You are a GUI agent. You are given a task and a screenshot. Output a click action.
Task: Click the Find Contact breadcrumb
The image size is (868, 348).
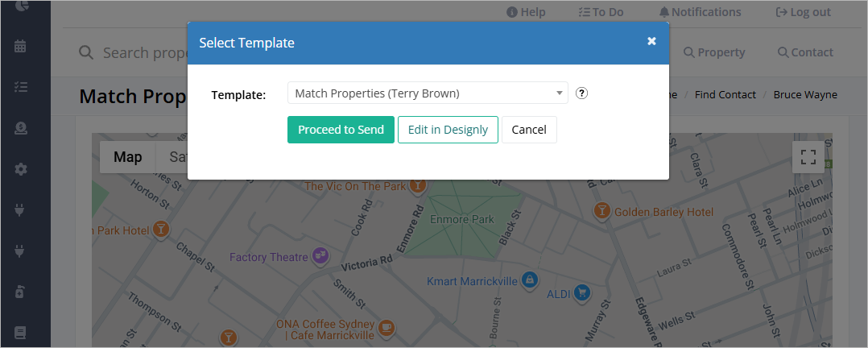coord(725,95)
